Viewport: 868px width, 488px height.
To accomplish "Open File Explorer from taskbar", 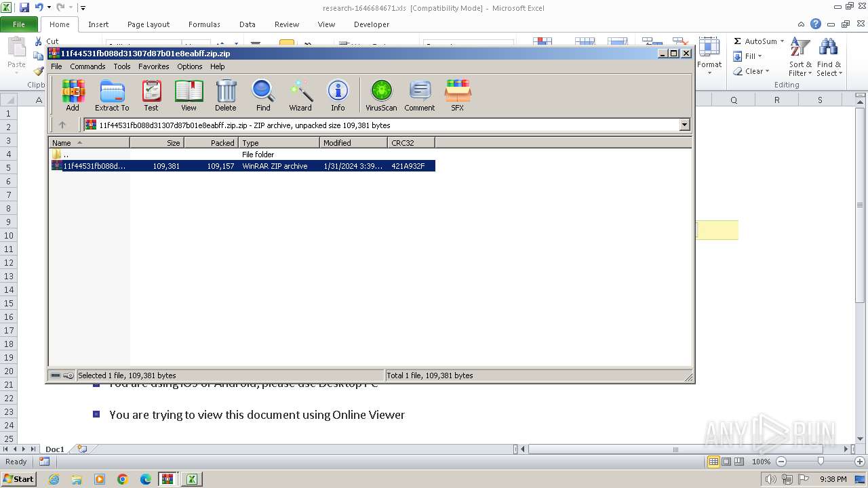I will point(77,479).
